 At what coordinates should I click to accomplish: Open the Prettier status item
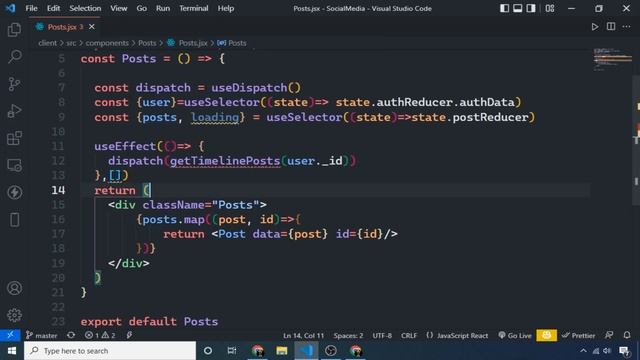click(578, 336)
